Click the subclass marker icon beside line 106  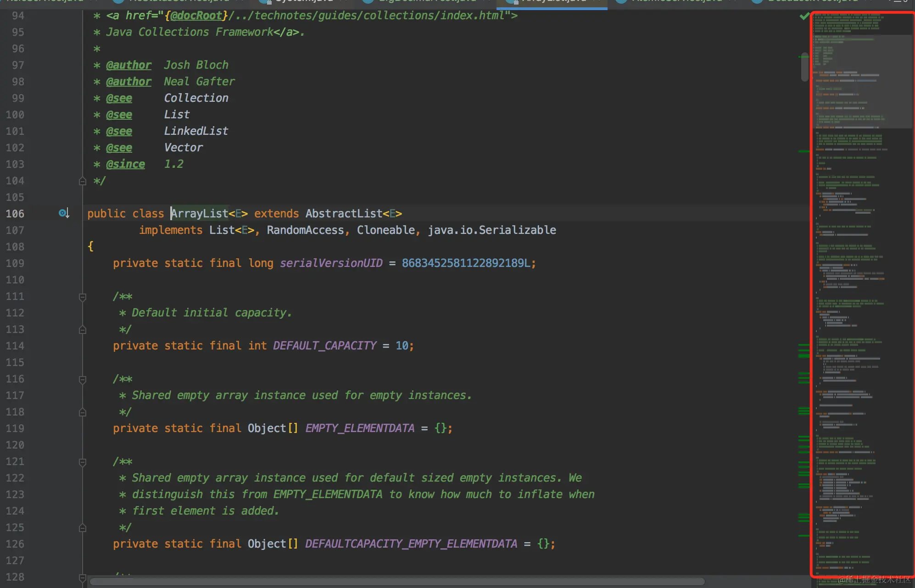64,213
